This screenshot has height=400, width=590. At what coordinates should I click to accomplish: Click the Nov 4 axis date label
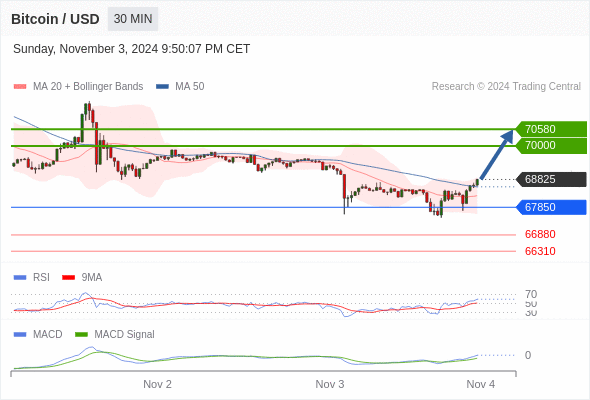481,384
